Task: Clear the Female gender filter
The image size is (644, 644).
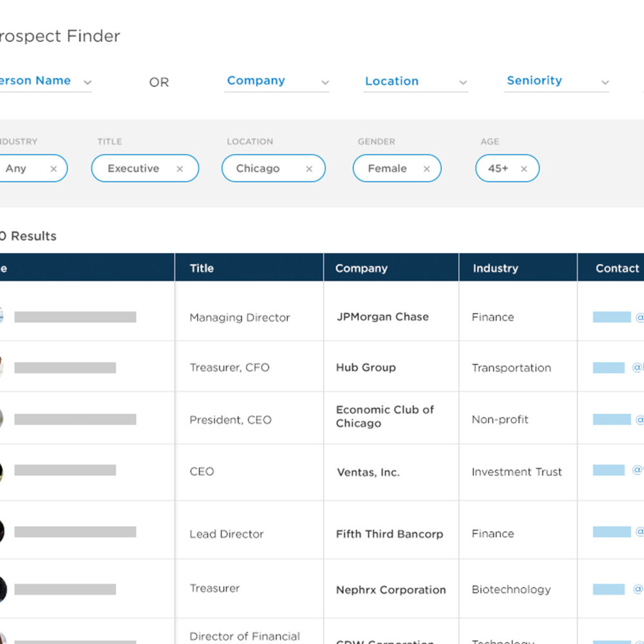Action: (427, 168)
